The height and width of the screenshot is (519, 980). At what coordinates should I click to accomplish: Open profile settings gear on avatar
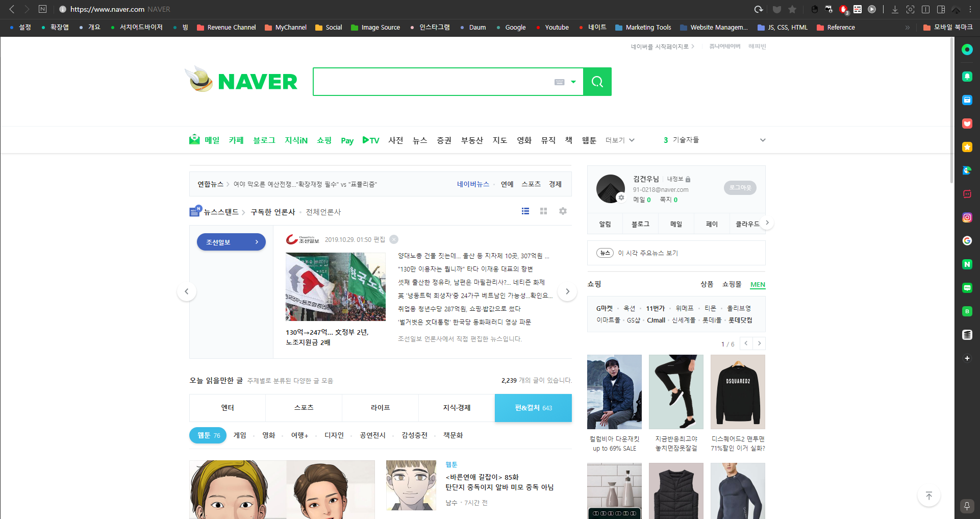(x=621, y=197)
